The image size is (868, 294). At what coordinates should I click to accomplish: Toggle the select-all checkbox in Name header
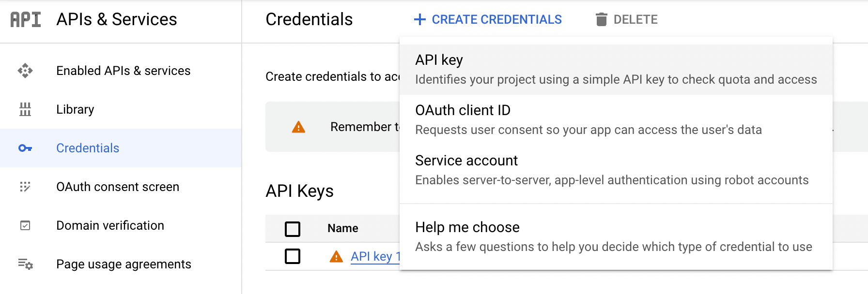293,229
